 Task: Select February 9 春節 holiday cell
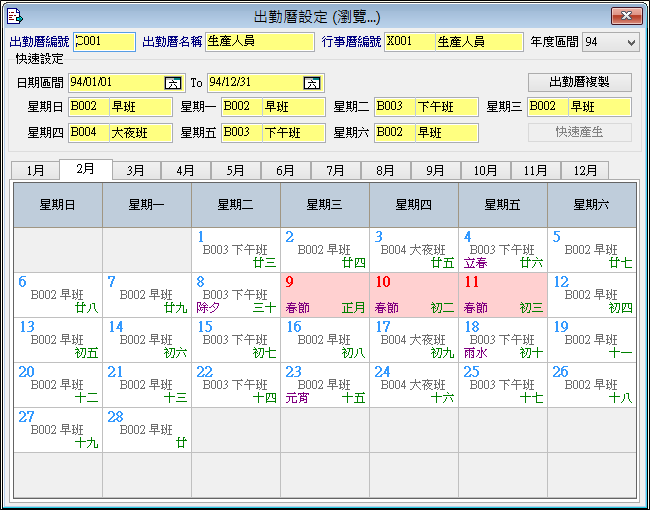(325, 295)
